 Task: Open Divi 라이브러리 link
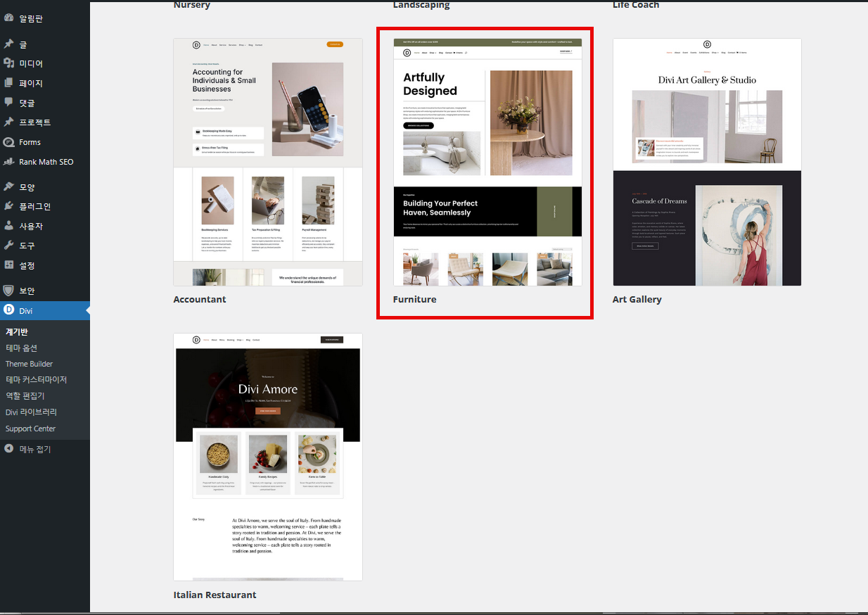click(x=31, y=412)
